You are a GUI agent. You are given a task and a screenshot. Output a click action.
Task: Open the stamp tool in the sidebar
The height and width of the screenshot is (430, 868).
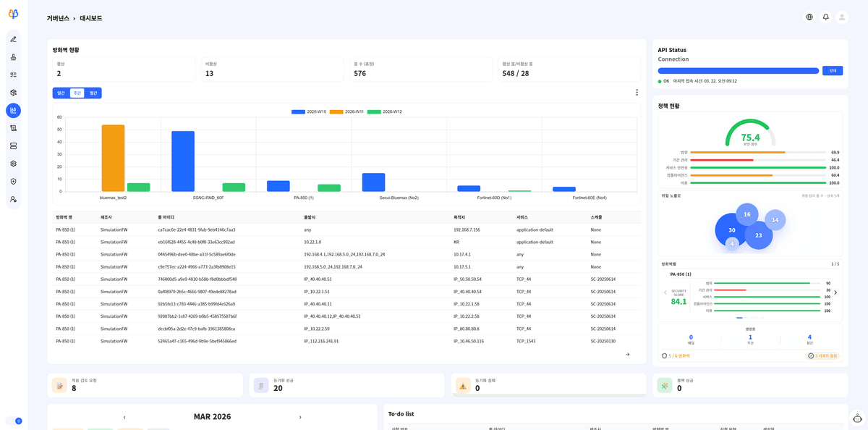(x=13, y=57)
